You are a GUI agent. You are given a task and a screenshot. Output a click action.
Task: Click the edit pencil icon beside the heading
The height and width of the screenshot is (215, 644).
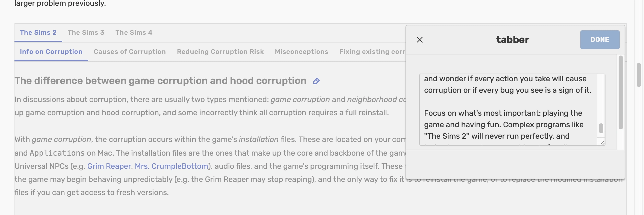[316, 81]
